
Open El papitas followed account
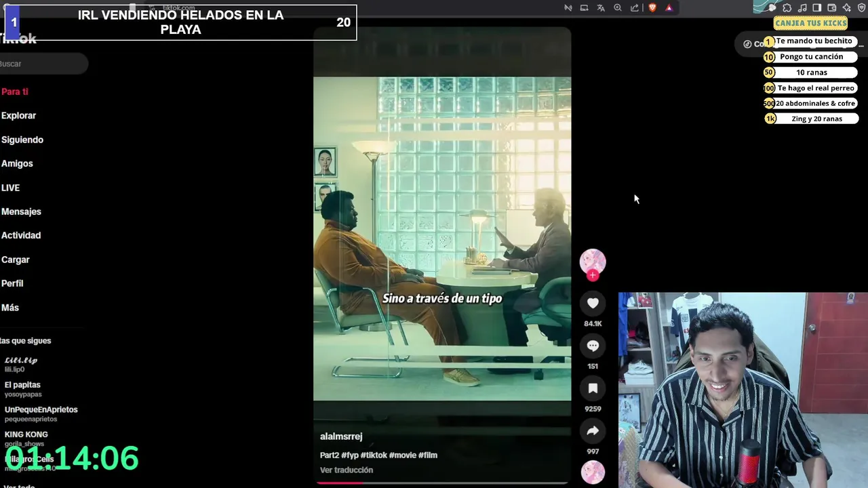23,389
